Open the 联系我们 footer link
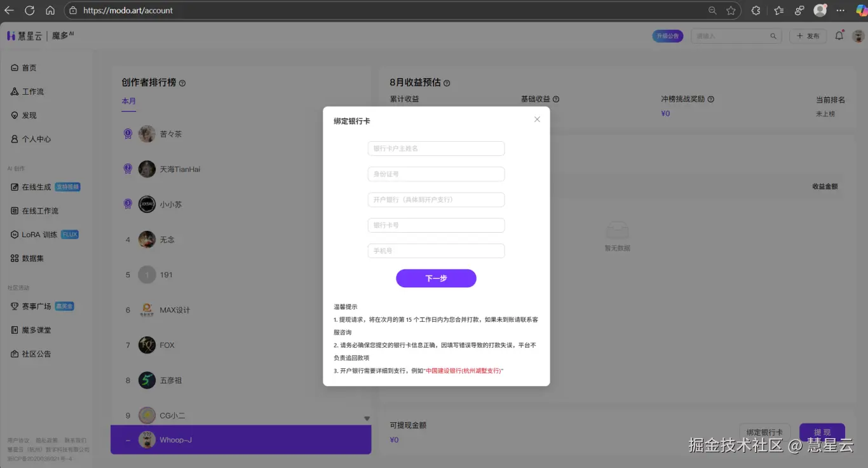This screenshot has width=868, height=468. [x=75, y=440]
